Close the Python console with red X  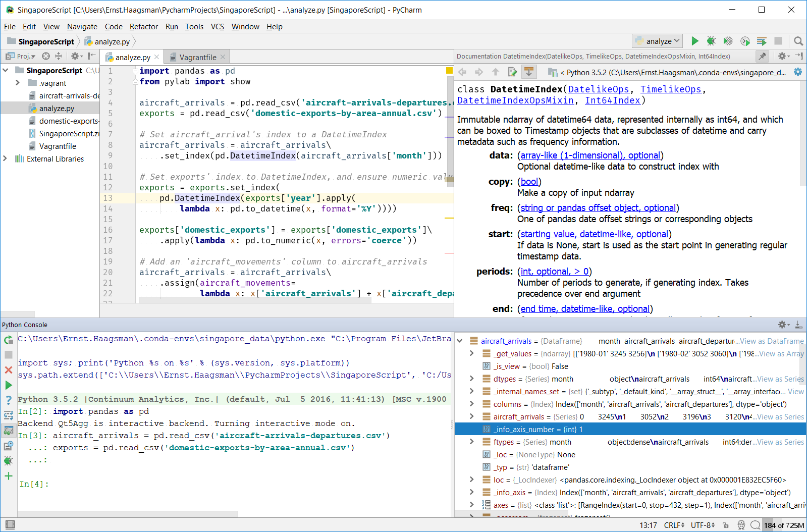tap(9, 370)
